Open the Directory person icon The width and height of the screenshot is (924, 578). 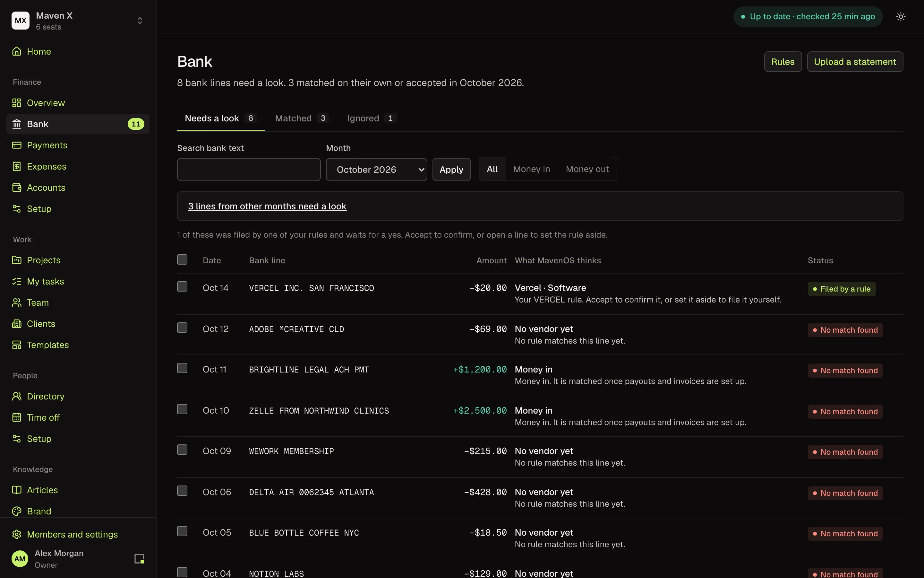[x=16, y=396]
